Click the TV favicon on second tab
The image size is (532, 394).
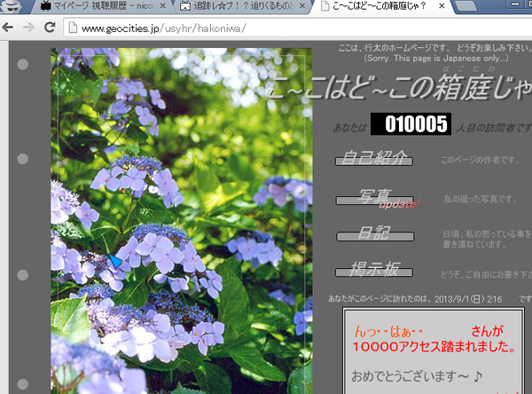click(185, 6)
